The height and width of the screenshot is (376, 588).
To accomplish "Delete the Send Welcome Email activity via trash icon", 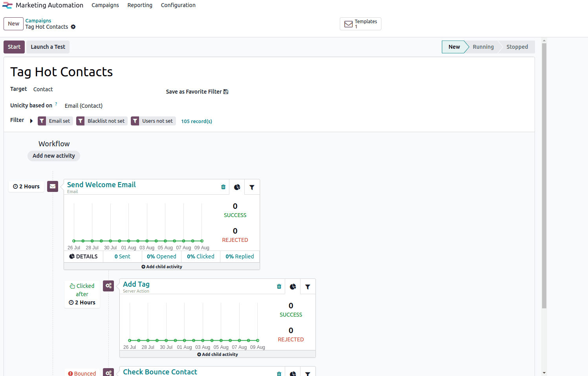I will pos(223,187).
